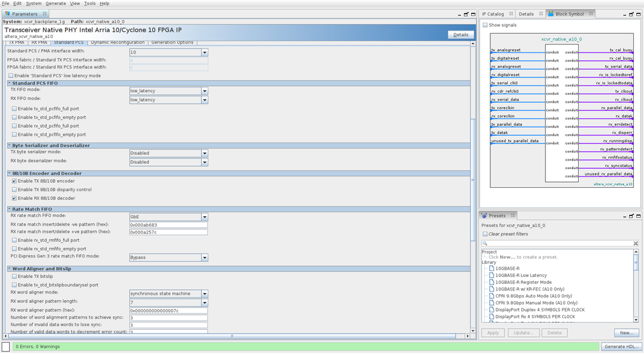Open TX FIFO mode dropdown

point(205,91)
